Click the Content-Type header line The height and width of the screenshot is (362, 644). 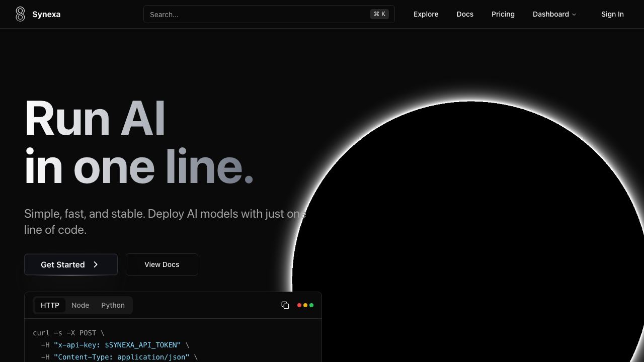pyautogui.click(x=119, y=357)
